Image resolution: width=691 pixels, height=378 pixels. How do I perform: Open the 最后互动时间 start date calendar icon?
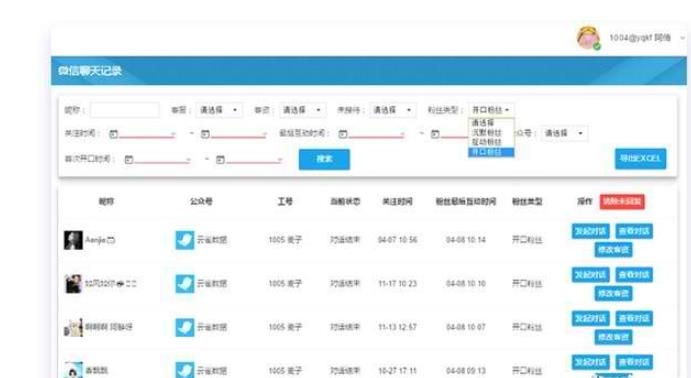point(343,134)
